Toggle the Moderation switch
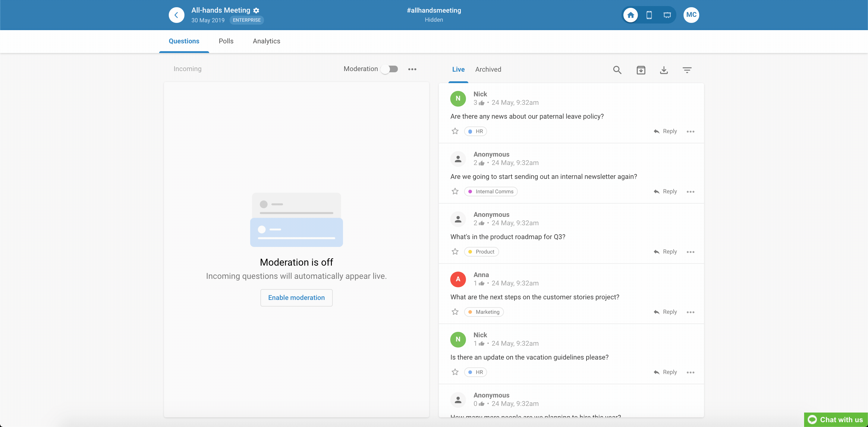The image size is (868, 427). (x=389, y=69)
